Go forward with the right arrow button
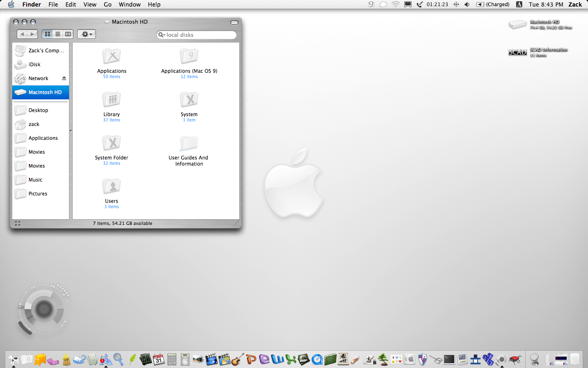 tap(33, 34)
